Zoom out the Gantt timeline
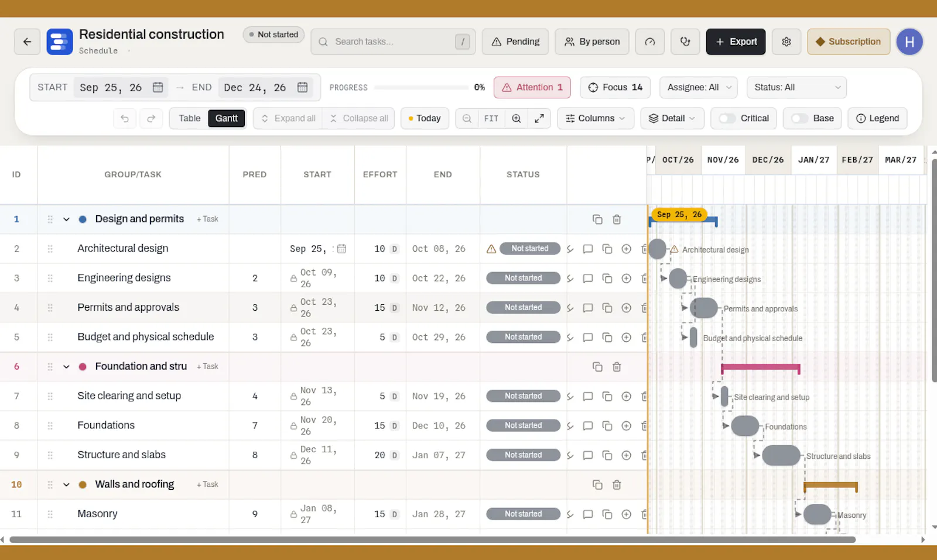Image resolution: width=937 pixels, height=560 pixels. point(467,118)
